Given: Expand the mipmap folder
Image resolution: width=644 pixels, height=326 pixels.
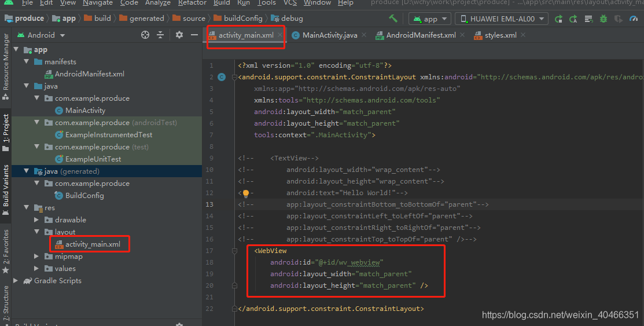Looking at the screenshot, I should [x=37, y=256].
